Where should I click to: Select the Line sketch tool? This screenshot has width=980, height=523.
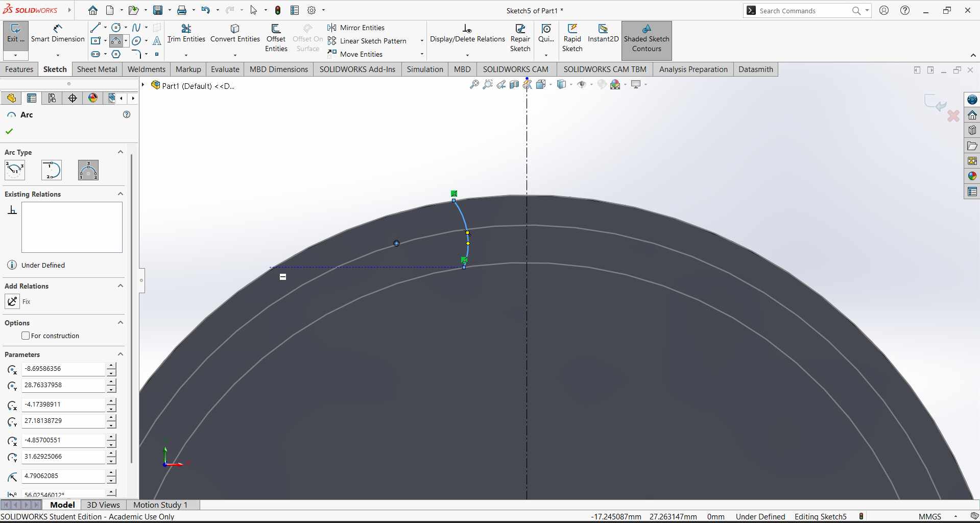95,28
